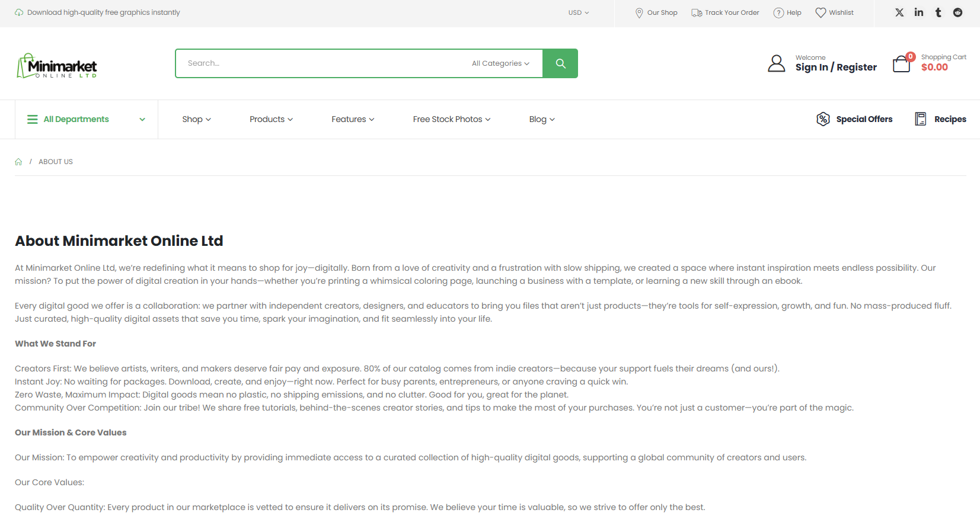
Task: Click the Reddit social icon
Action: coord(957,12)
